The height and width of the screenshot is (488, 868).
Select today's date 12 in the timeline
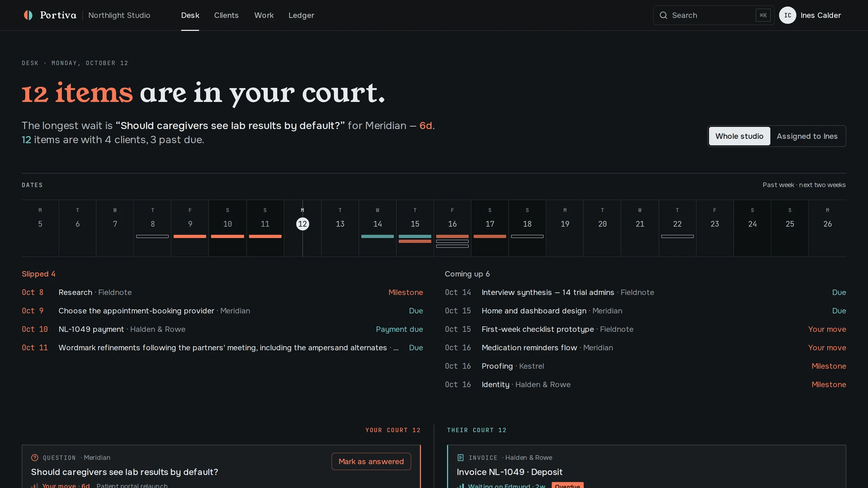pyautogui.click(x=302, y=224)
